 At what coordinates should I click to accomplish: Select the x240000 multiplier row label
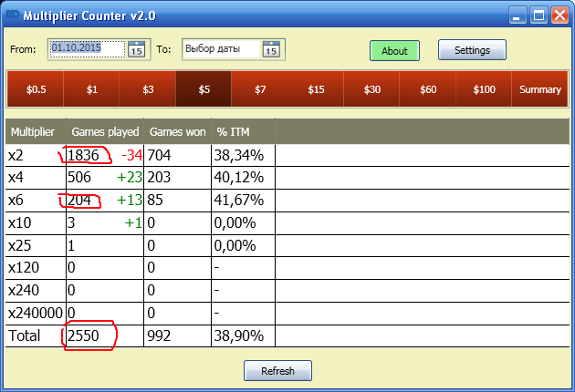[x=36, y=313]
